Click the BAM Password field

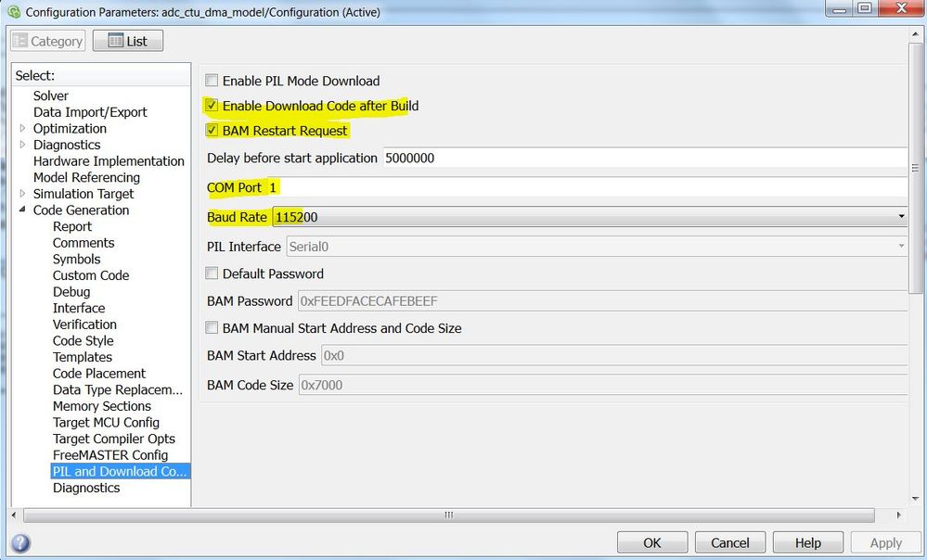[x=602, y=300]
